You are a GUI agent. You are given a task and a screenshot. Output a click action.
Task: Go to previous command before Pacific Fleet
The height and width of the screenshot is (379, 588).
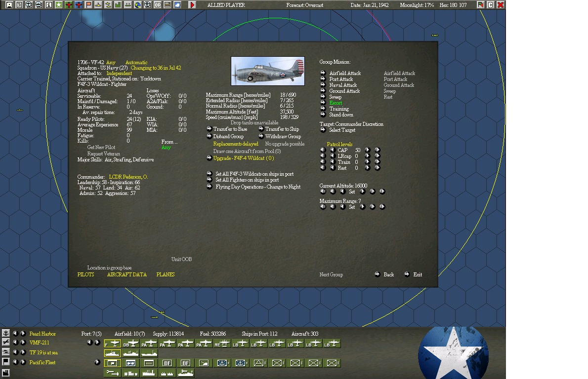15,362
